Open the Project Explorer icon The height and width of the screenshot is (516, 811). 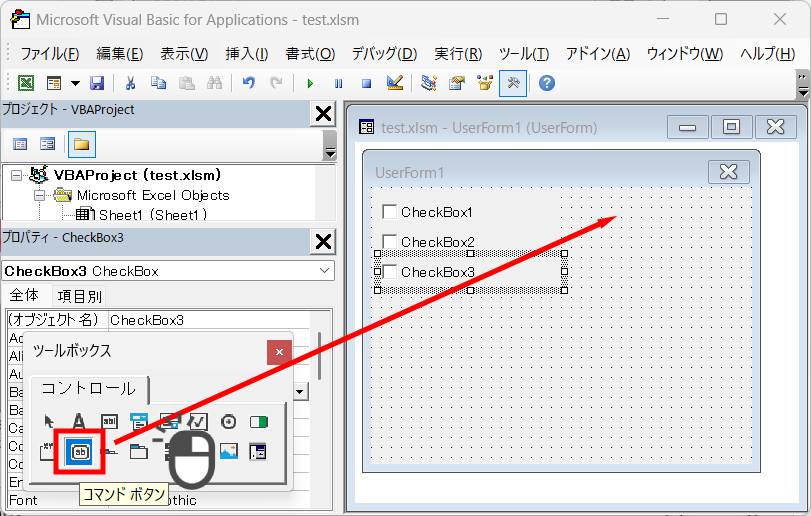[x=429, y=83]
